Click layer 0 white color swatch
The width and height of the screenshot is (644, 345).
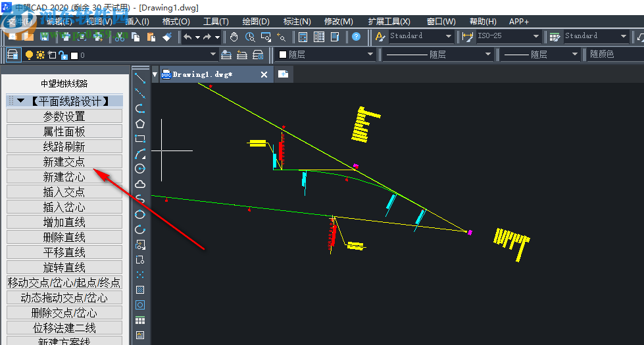pyautogui.click(x=74, y=55)
